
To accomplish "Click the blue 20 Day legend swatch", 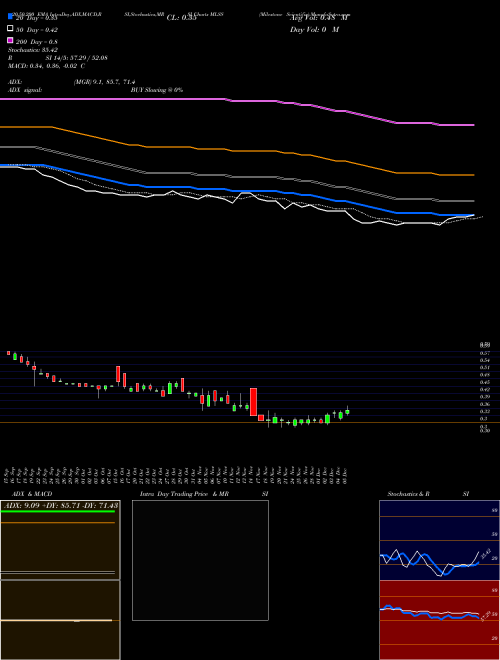I will pos(10,16).
